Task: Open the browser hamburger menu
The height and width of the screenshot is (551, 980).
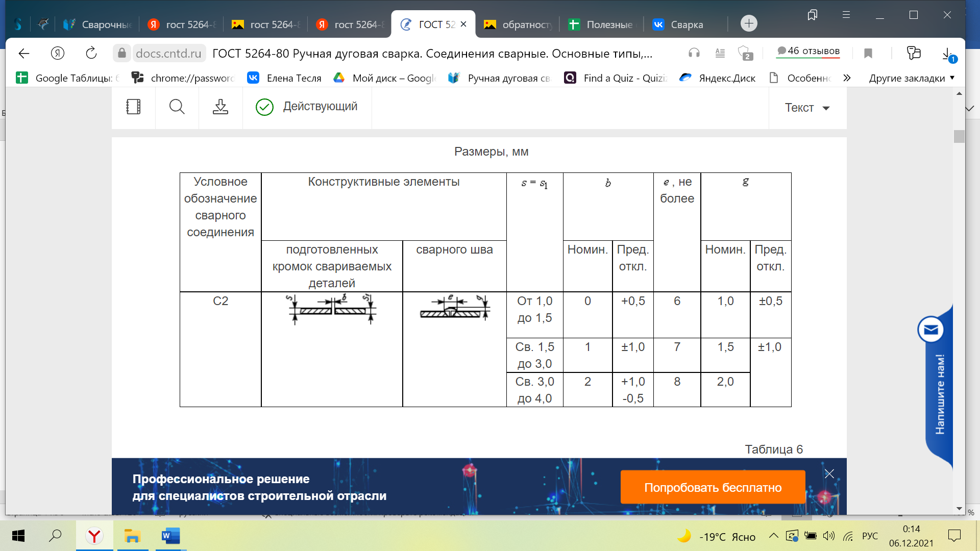Action: click(x=846, y=15)
